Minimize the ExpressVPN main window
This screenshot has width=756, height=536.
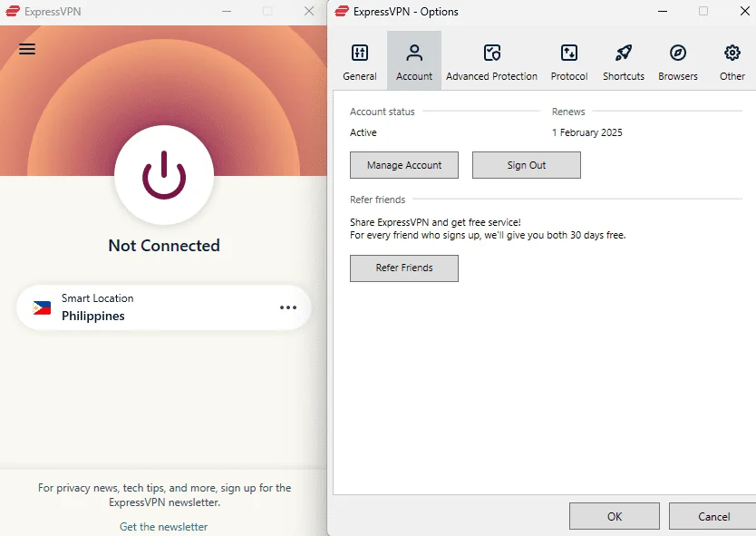coord(227,11)
